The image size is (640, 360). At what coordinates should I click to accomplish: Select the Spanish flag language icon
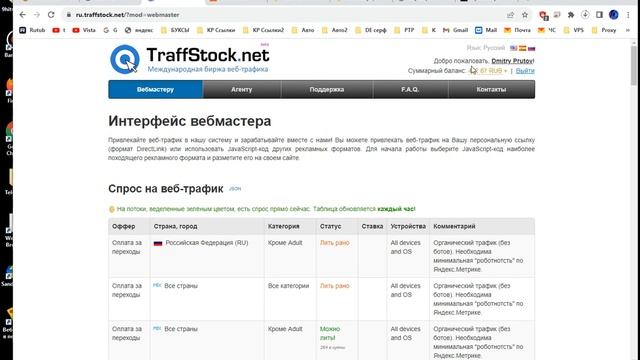click(x=522, y=48)
